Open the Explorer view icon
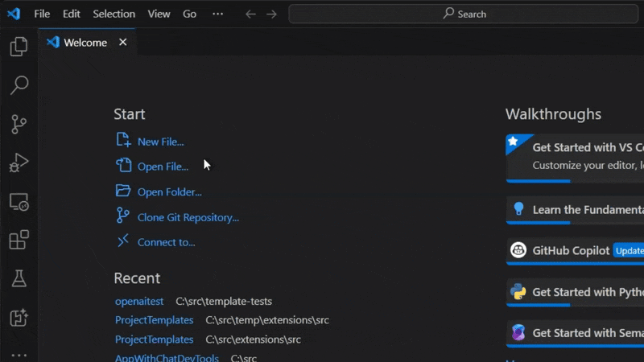The image size is (644, 362). pos(19,47)
